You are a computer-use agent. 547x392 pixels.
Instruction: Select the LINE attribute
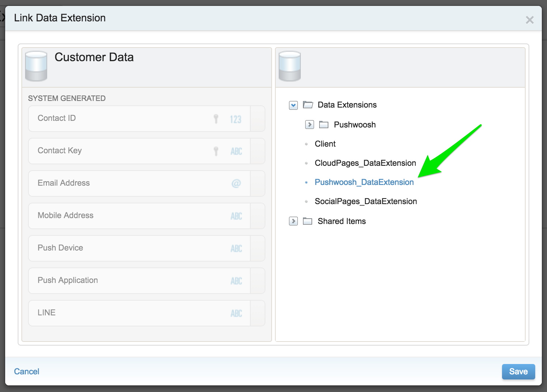click(147, 313)
